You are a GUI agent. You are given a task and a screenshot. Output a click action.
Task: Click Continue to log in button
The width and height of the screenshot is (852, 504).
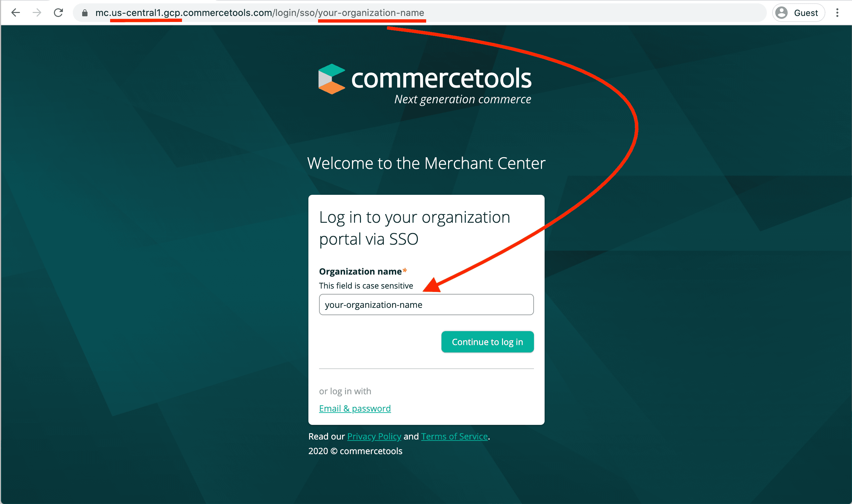click(487, 342)
